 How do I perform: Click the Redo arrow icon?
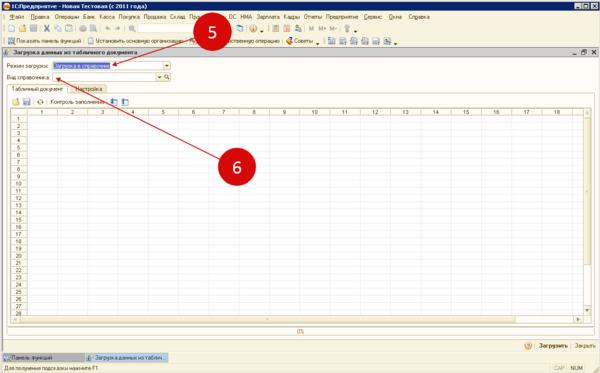click(x=118, y=29)
